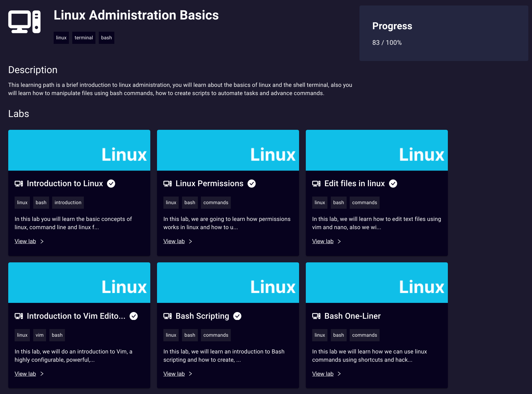Click the bash tag on Introduction to Linux card
The image size is (532, 394).
pos(41,203)
